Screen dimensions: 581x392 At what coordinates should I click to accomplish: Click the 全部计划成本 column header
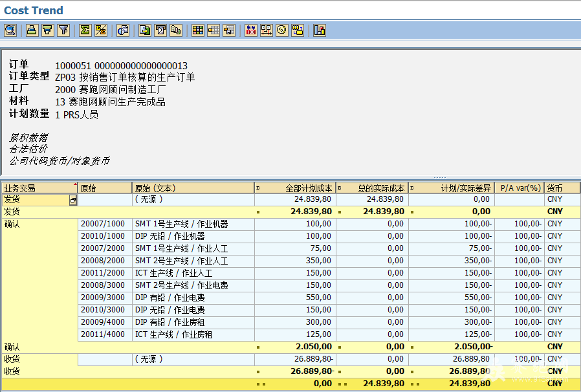[x=295, y=188]
